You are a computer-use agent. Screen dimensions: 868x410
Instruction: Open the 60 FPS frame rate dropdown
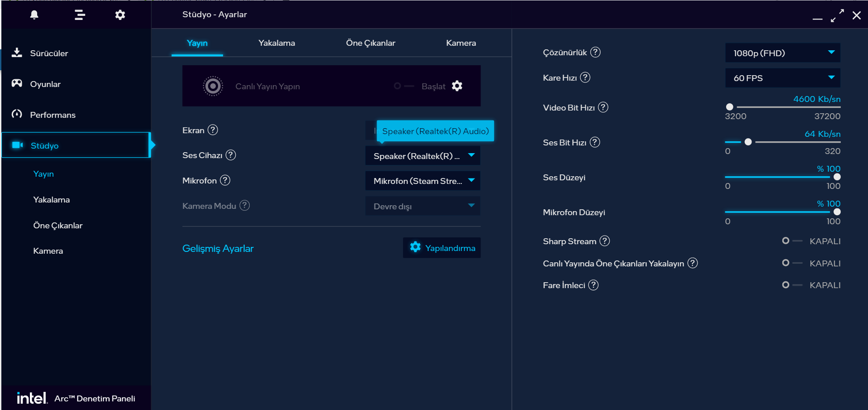pyautogui.click(x=782, y=78)
